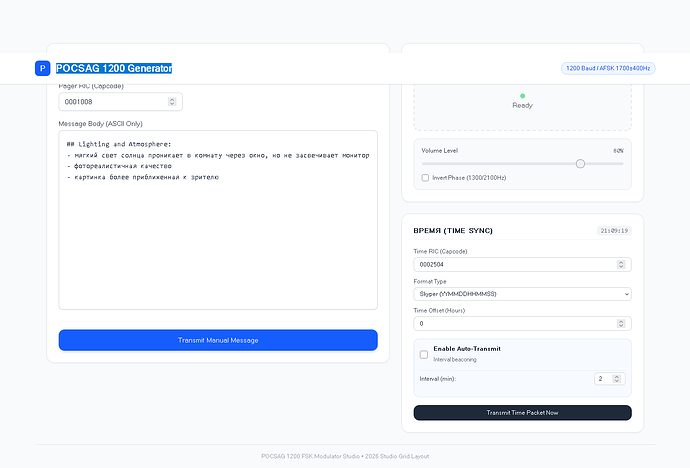Screen dimensions: 690x468
Task: Open the Format Type dropdown
Action: point(522,294)
